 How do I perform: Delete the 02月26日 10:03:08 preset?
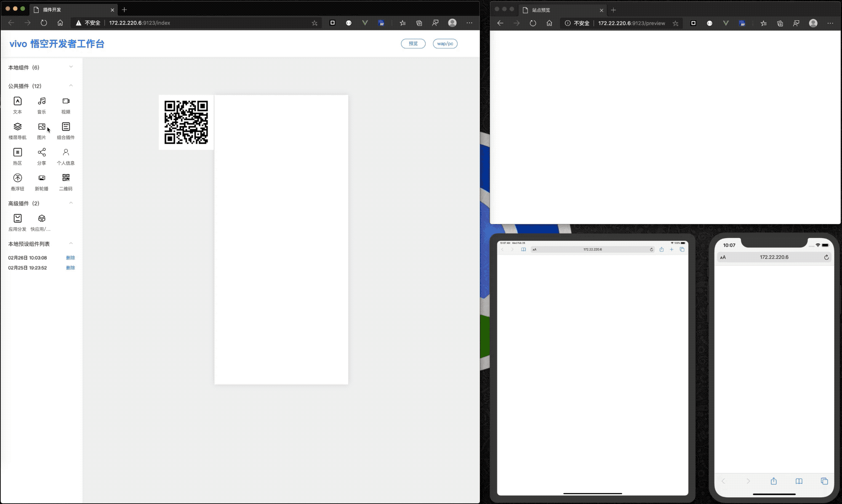[x=70, y=258]
